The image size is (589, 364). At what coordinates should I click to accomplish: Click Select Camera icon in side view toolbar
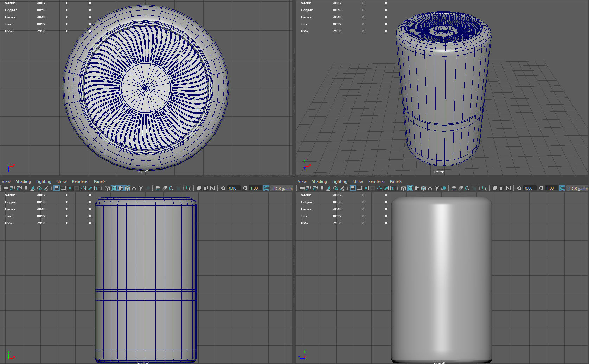302,188
